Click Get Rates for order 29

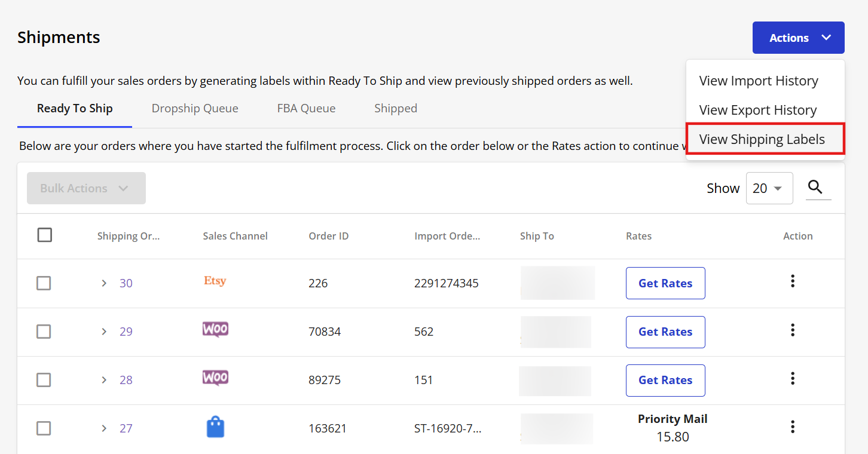pyautogui.click(x=665, y=332)
